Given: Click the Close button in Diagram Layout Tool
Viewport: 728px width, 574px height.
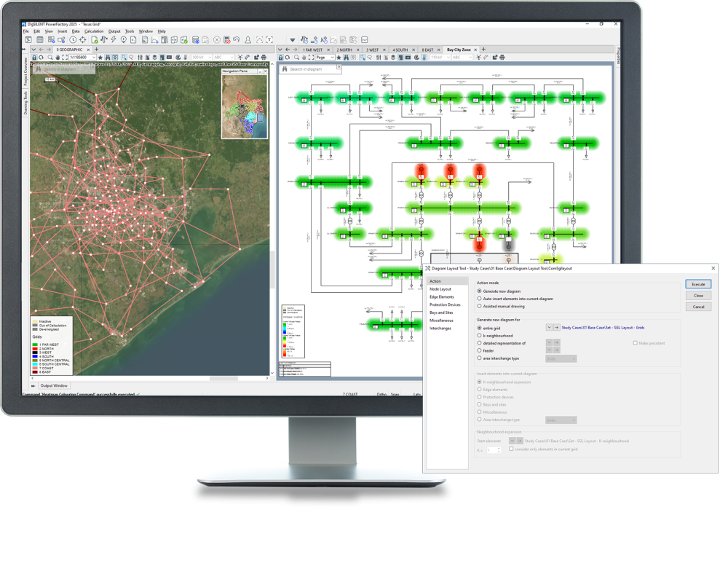Looking at the screenshot, I should coord(698,295).
